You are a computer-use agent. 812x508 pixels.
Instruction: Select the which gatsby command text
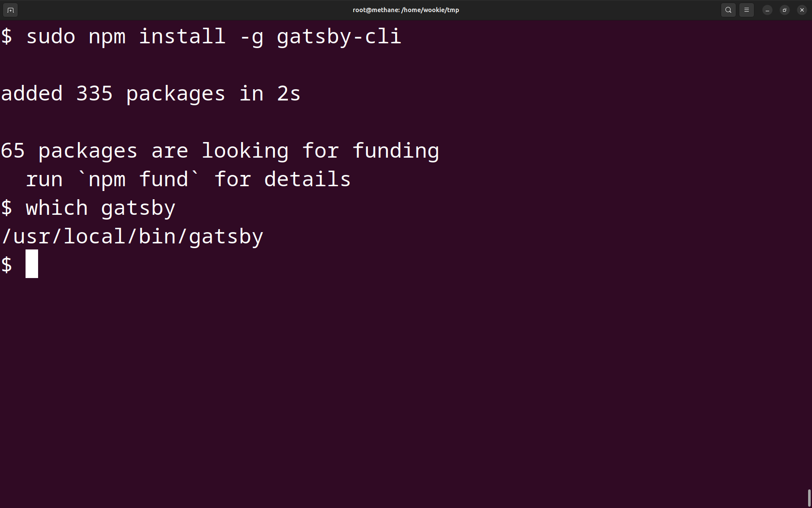pyautogui.click(x=100, y=207)
